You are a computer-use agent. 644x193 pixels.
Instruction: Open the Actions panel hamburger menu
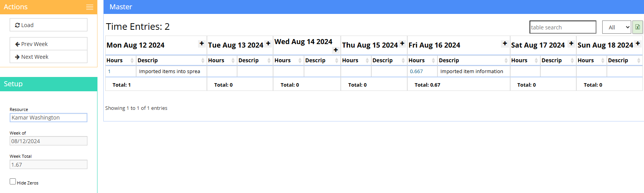pyautogui.click(x=90, y=7)
